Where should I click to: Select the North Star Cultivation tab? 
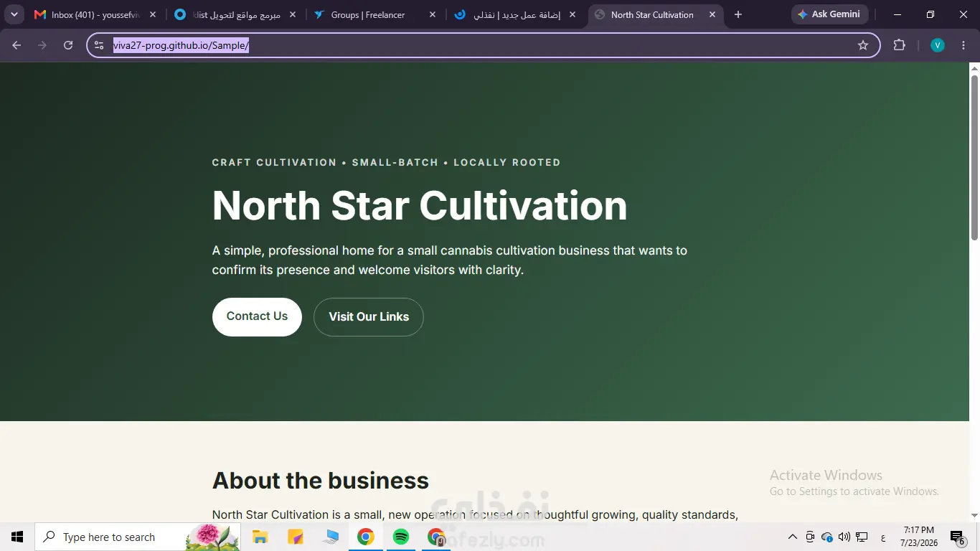tap(656, 14)
